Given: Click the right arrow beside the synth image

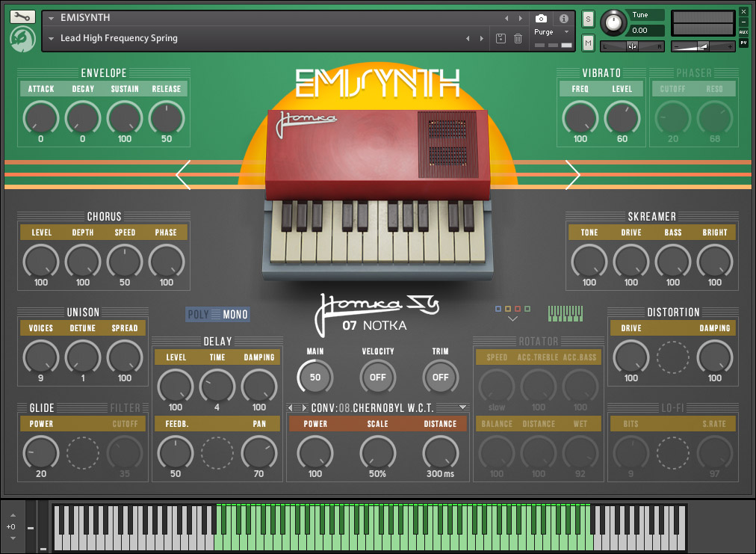Looking at the screenshot, I should tap(572, 175).
